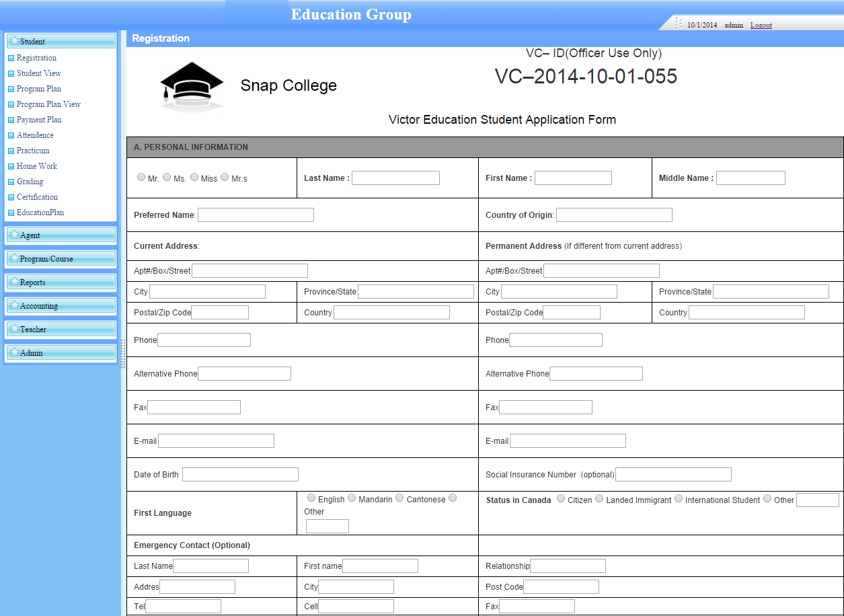Open Grading from sidebar
The image size is (844, 616).
(x=30, y=182)
